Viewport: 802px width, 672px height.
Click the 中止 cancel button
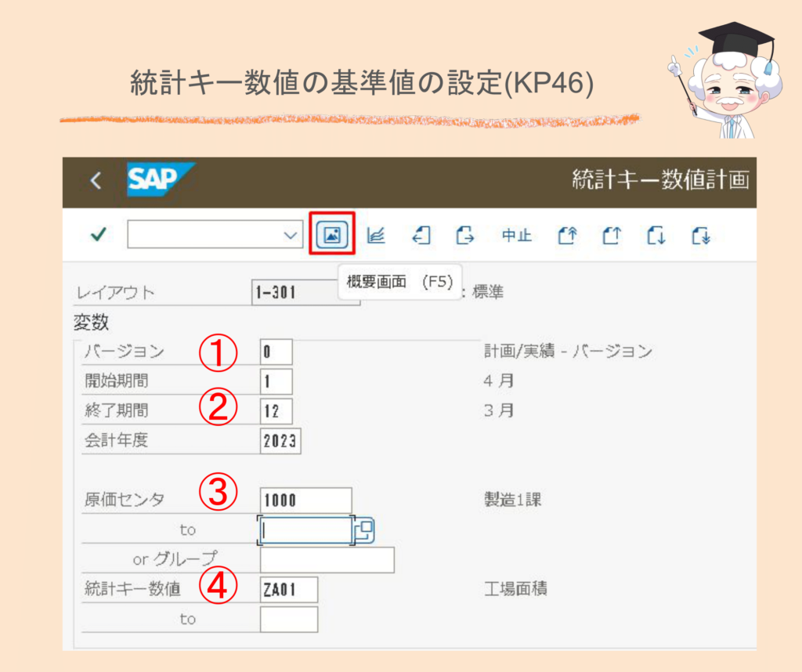click(515, 234)
